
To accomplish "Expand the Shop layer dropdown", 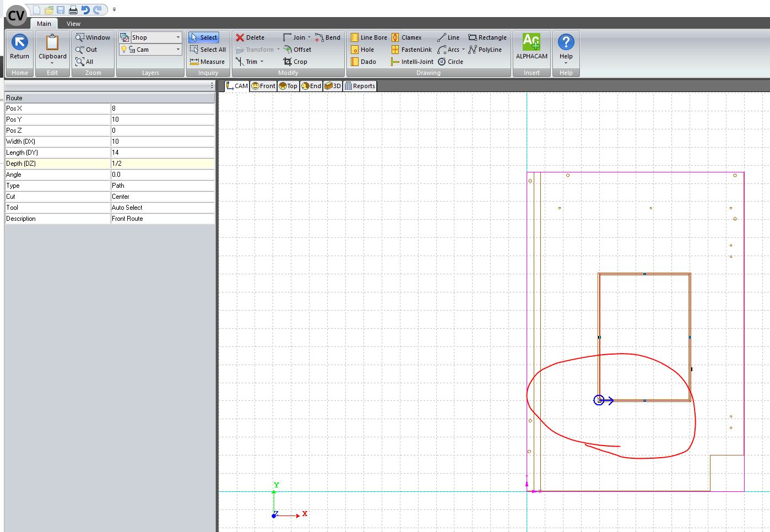I will pyautogui.click(x=178, y=37).
